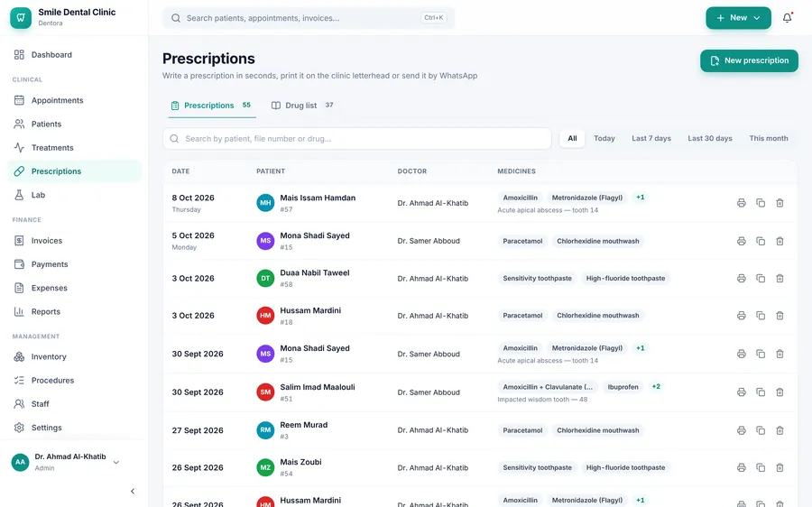This screenshot has width=812, height=507.
Task: Duplicate the Salim Imad Maalouli prescription
Action: [761, 392]
